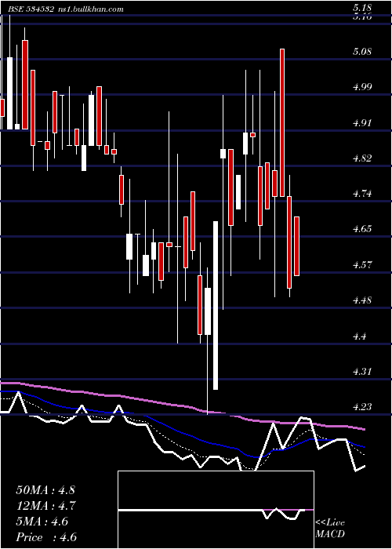
Task: Click inside the MACD indicator panel
Action: coord(216,510)
